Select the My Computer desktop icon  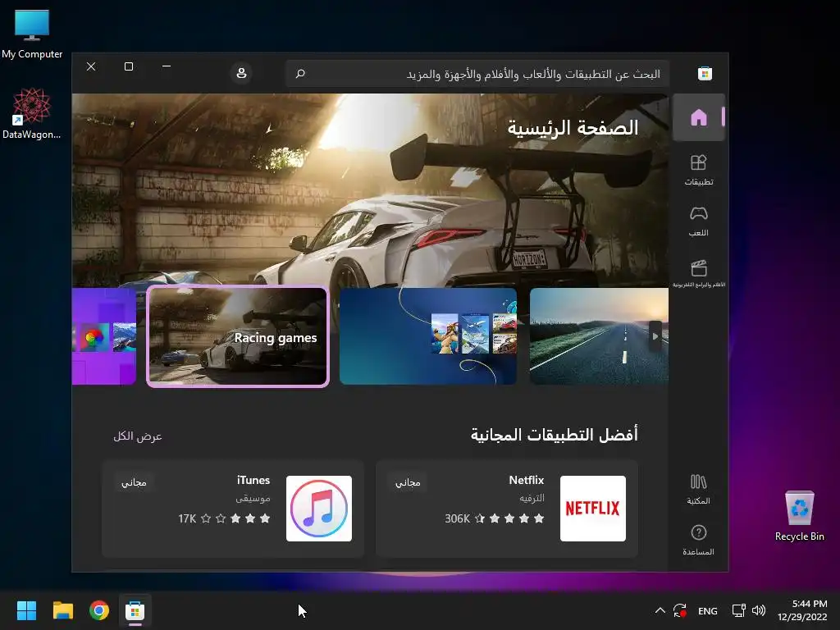[x=32, y=34]
